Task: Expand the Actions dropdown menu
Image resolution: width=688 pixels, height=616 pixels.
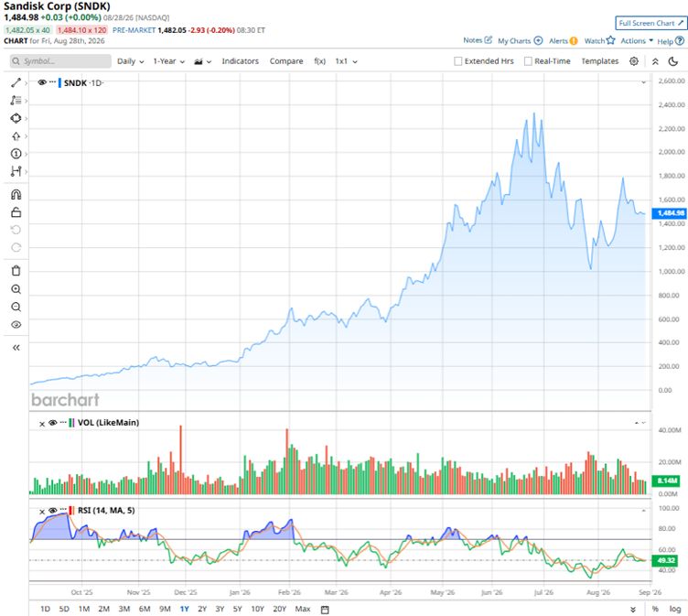Action: (x=637, y=40)
